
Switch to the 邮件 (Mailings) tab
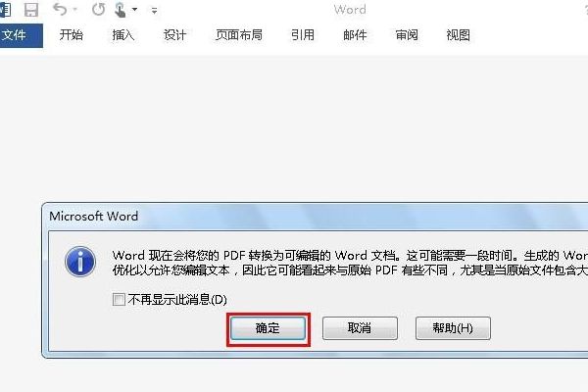(355, 35)
